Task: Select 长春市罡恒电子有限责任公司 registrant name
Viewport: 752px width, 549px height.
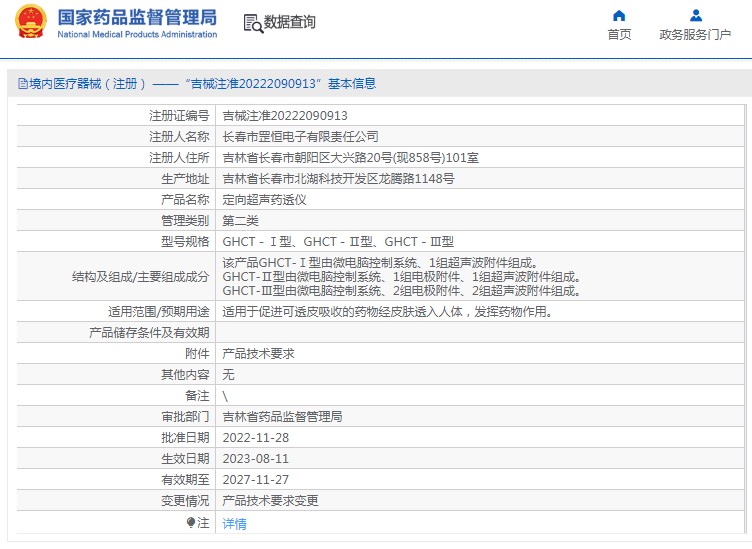Action: coord(300,137)
